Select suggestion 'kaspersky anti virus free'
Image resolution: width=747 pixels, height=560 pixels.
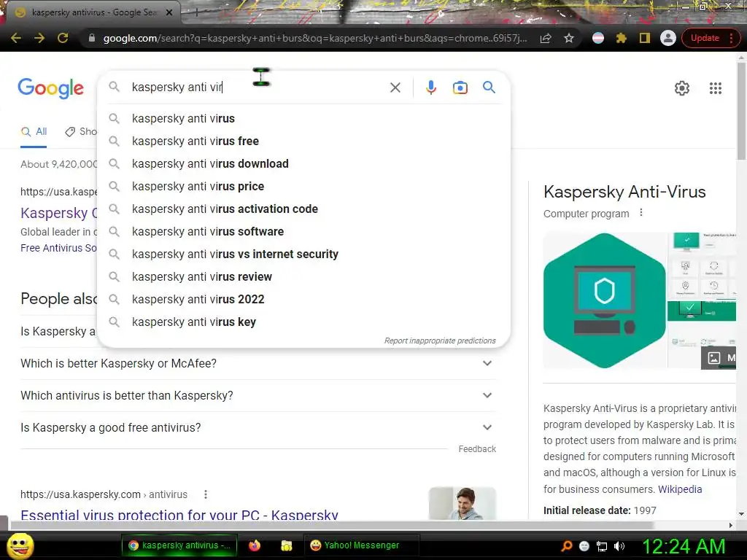pyautogui.click(x=303, y=141)
